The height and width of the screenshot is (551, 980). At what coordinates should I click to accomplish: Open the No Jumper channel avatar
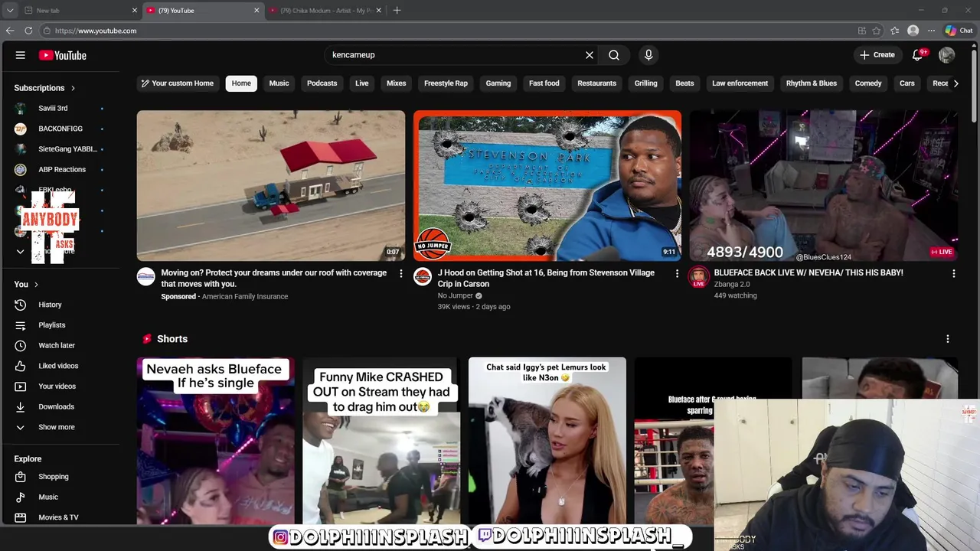tap(423, 277)
